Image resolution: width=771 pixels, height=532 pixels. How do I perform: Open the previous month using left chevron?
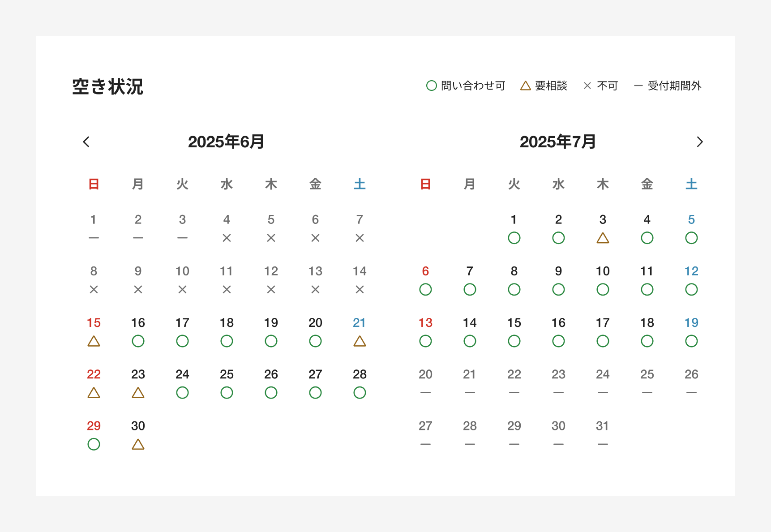[86, 142]
